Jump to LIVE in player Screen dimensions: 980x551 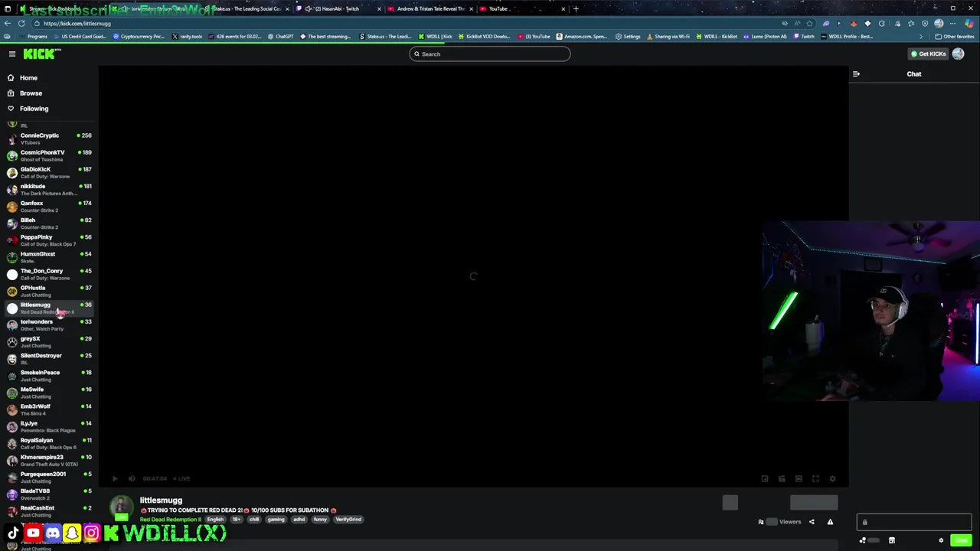(x=182, y=478)
